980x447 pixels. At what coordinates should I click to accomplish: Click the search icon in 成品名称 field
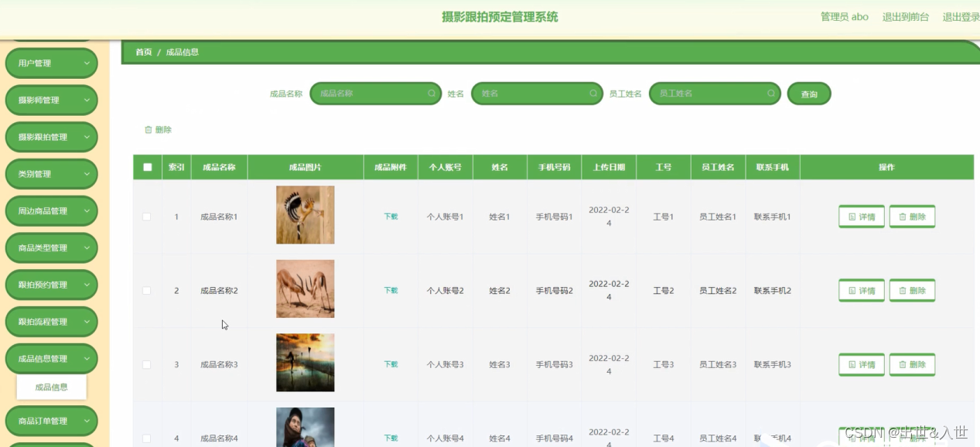coord(432,94)
